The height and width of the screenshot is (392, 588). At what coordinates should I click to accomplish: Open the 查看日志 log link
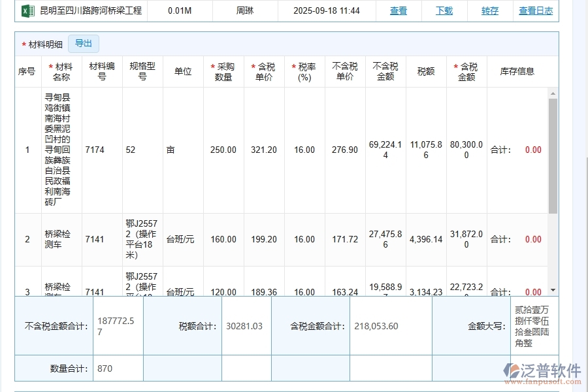pos(536,10)
